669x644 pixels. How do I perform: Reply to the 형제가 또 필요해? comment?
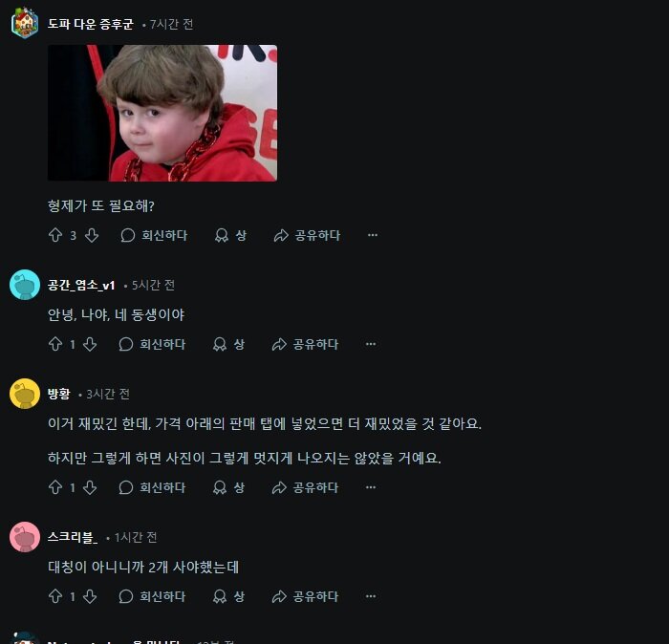[154, 235]
